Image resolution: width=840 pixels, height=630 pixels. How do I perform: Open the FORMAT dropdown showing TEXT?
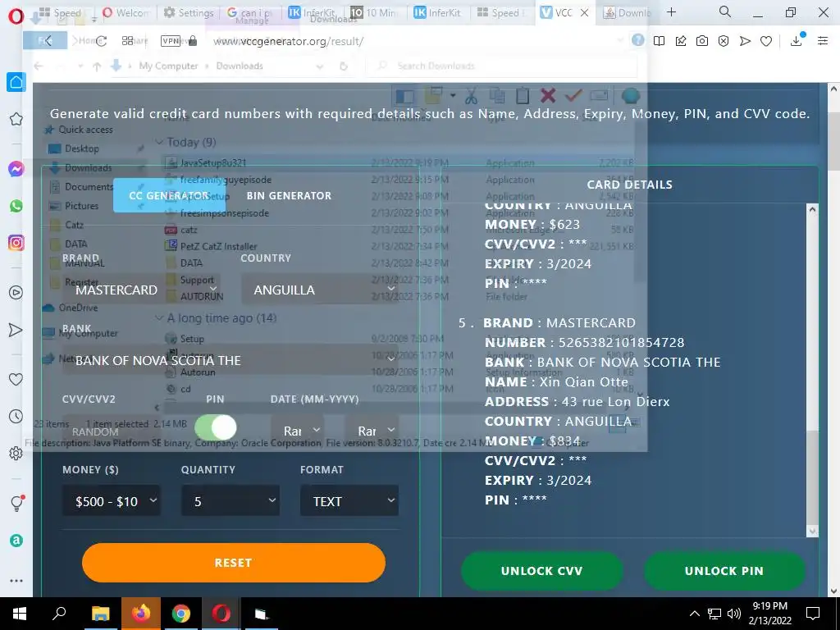349,501
